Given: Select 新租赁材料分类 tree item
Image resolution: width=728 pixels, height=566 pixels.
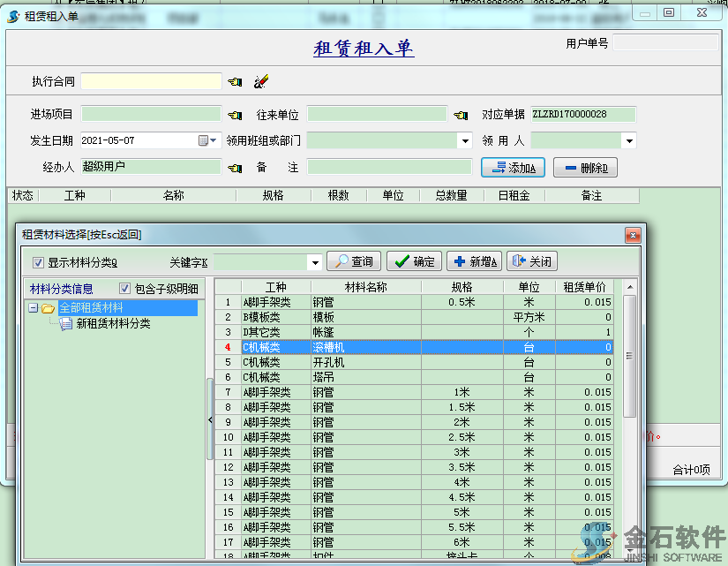Looking at the screenshot, I should pos(113,324).
